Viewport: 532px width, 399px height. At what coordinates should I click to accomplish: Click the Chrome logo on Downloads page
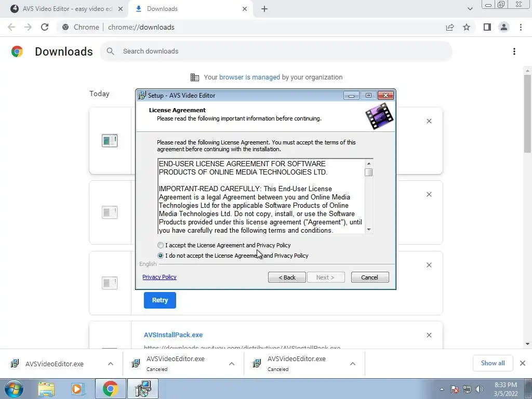[17, 51]
